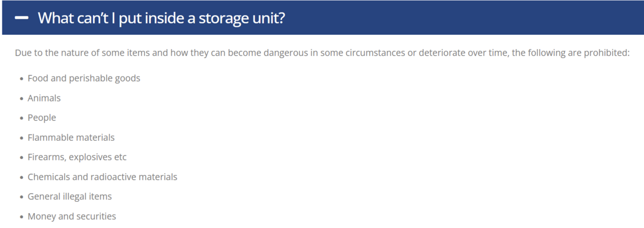Click the bullet before "Flammable materials"

coord(21,138)
